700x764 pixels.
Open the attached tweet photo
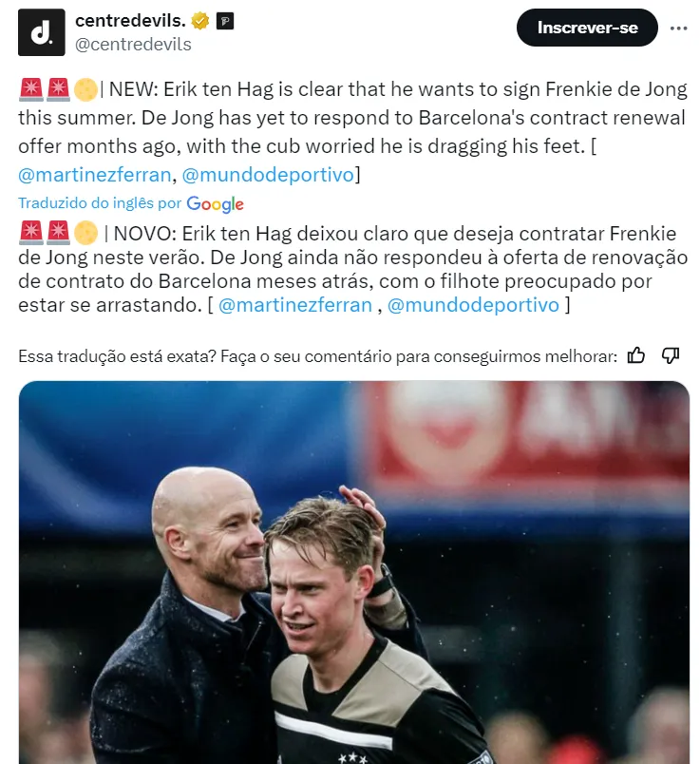click(354, 572)
